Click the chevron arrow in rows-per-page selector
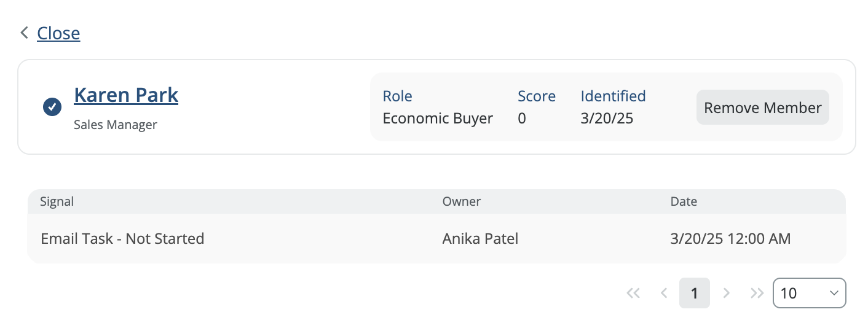The width and height of the screenshot is (868, 328). (834, 293)
